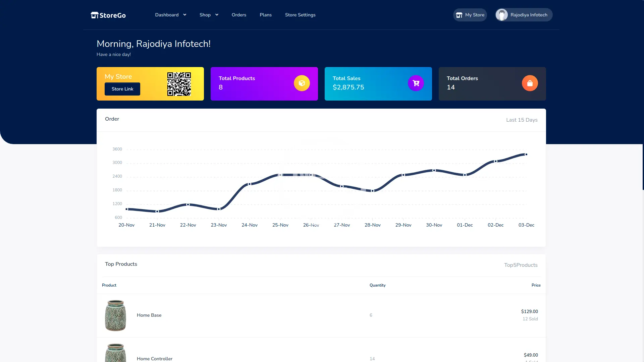Click the My Store header button
This screenshot has height=362, width=644.
tap(470, 15)
